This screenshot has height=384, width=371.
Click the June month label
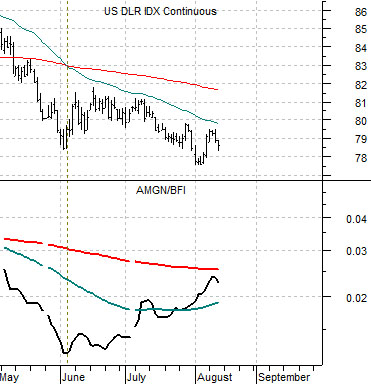73,377
